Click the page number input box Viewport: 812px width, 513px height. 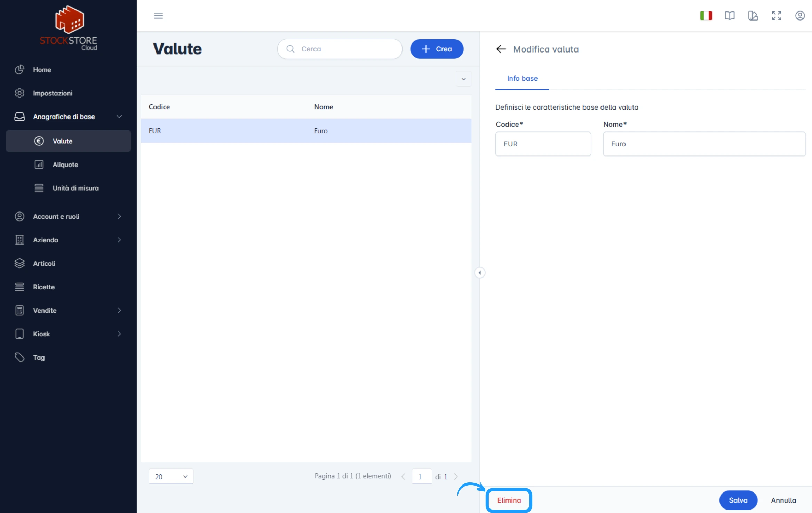tap(422, 476)
